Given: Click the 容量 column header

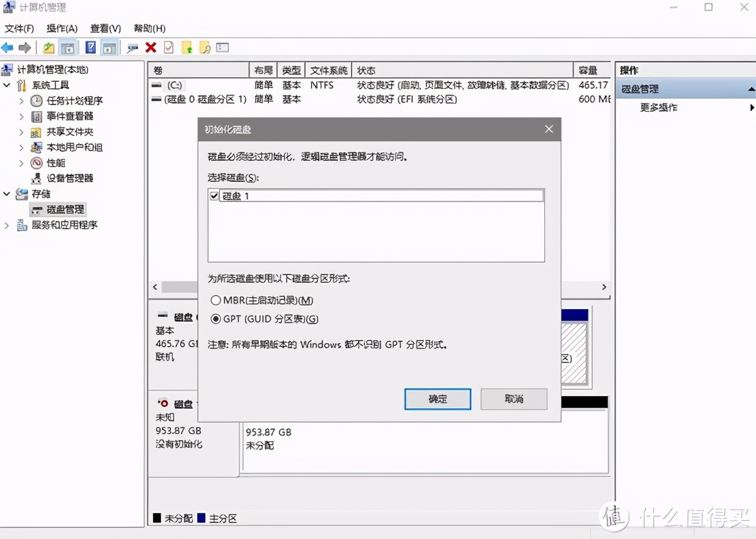Looking at the screenshot, I should (x=592, y=71).
